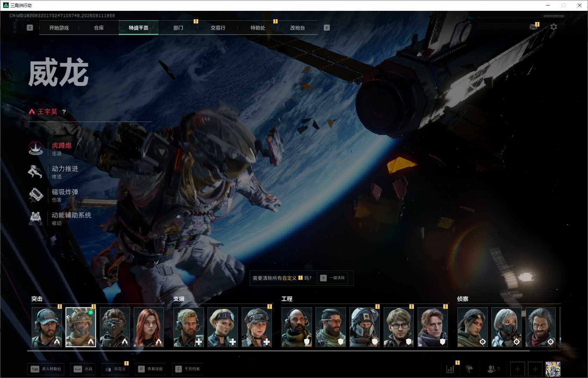The width and height of the screenshot is (588, 378).
Task: Select the blonde woman with goggles portrait
Action: coord(223,327)
